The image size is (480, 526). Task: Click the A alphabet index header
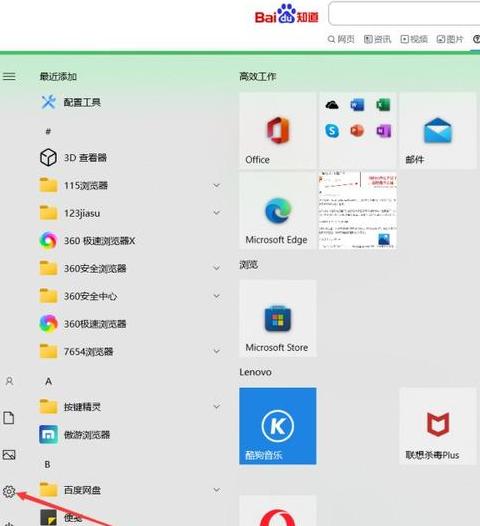49,381
